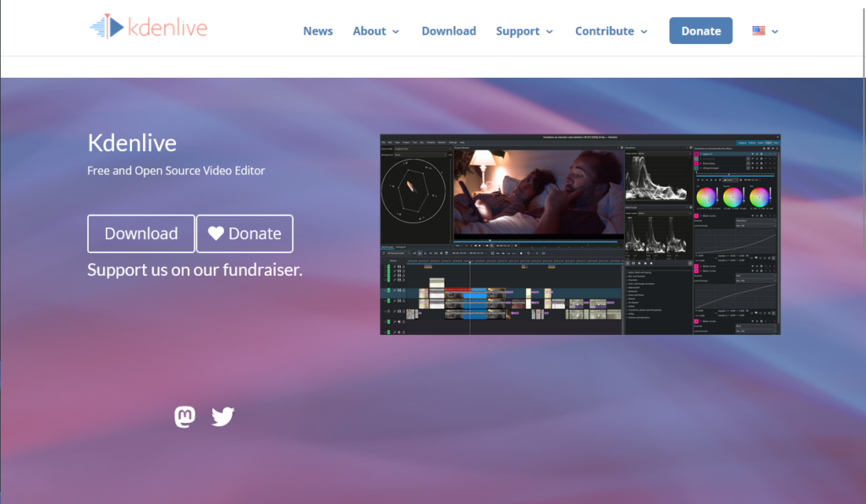
Task: Click the Kdenlive hero heading
Action: point(132,143)
